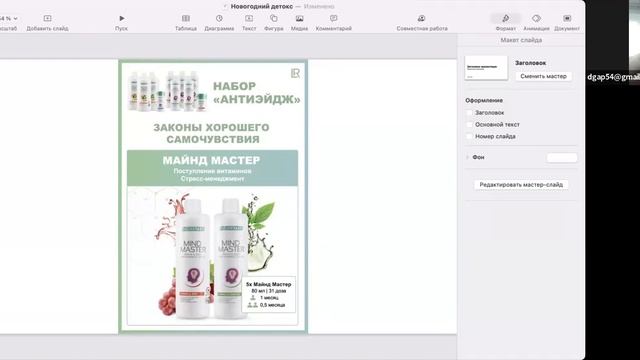Click the LR logo on the slide
Viewport: 640px width, 360px height.
pyautogui.click(x=296, y=73)
